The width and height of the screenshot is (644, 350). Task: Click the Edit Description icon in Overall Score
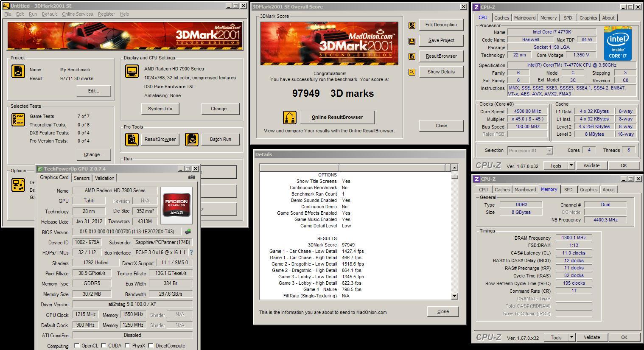tap(412, 25)
